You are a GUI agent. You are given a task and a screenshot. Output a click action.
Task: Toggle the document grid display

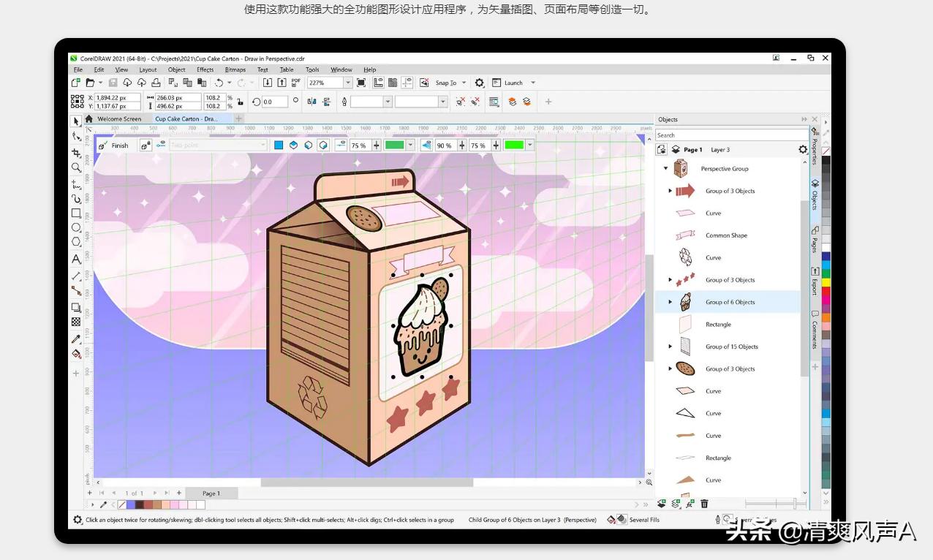(392, 83)
